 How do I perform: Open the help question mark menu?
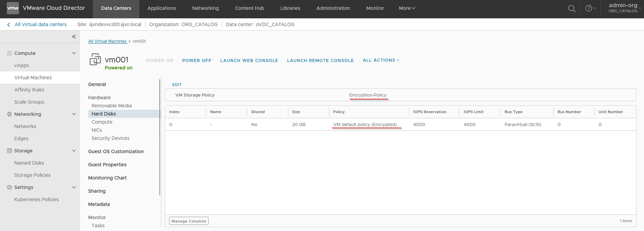coord(590,8)
